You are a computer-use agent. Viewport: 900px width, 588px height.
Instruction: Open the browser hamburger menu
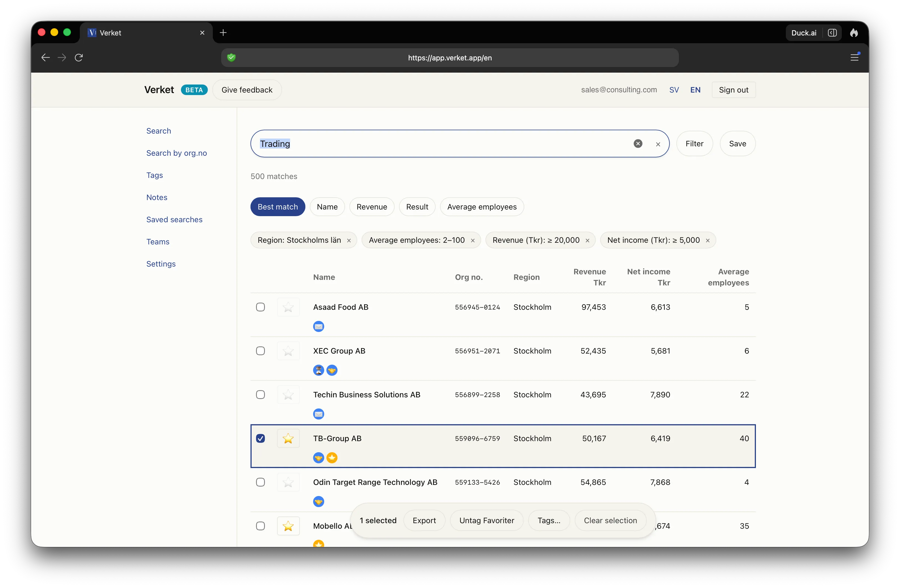coord(854,57)
